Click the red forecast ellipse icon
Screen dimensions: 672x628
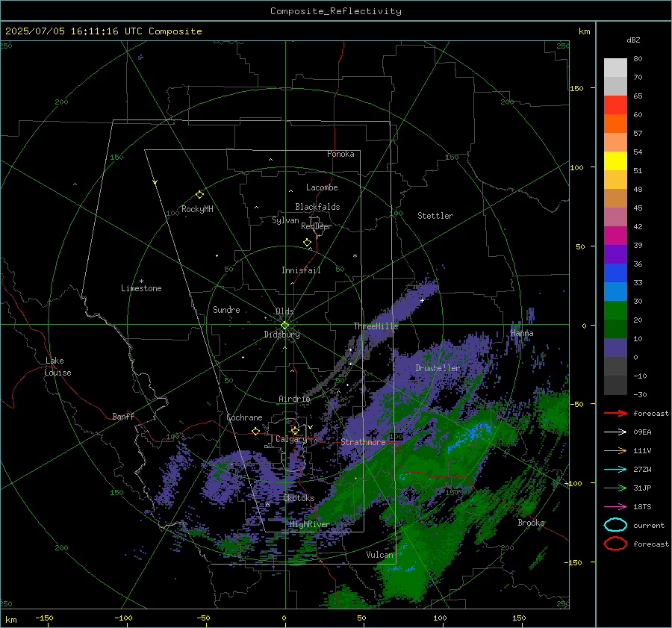click(x=615, y=544)
